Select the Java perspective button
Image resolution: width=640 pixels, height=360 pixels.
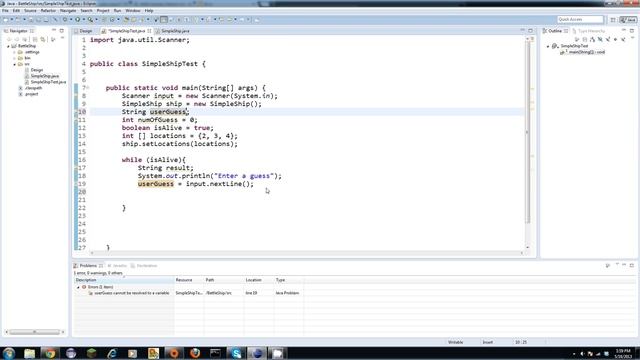[628, 20]
